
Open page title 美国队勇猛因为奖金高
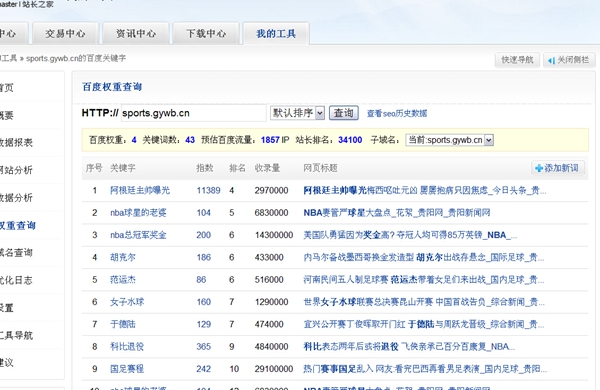click(x=410, y=235)
